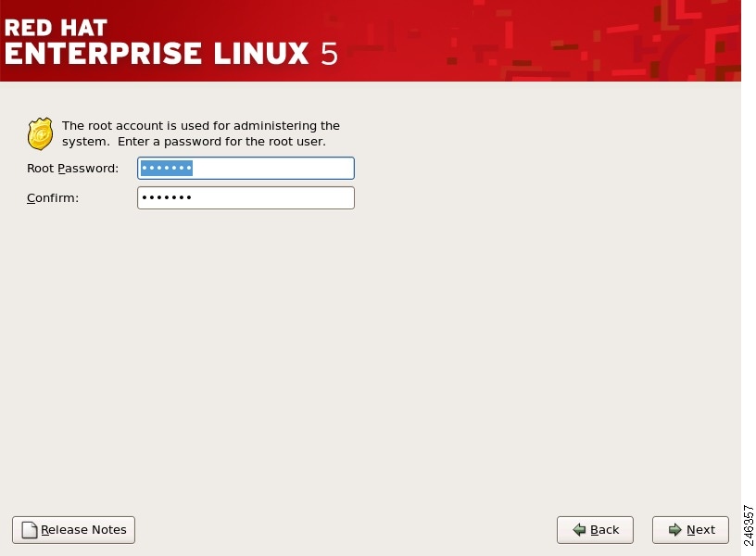Proceed with the Next button
Screen dimensions: 756x556
click(690, 530)
